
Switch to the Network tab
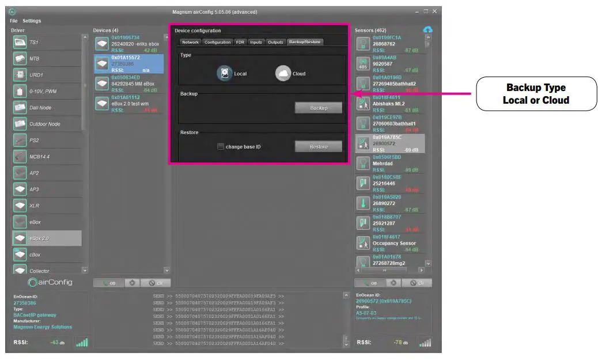click(190, 42)
